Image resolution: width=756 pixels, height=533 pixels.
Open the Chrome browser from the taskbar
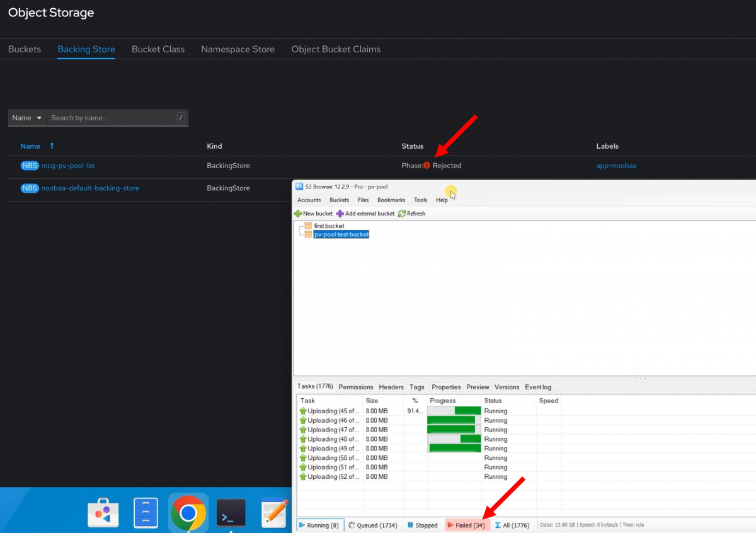pyautogui.click(x=188, y=512)
